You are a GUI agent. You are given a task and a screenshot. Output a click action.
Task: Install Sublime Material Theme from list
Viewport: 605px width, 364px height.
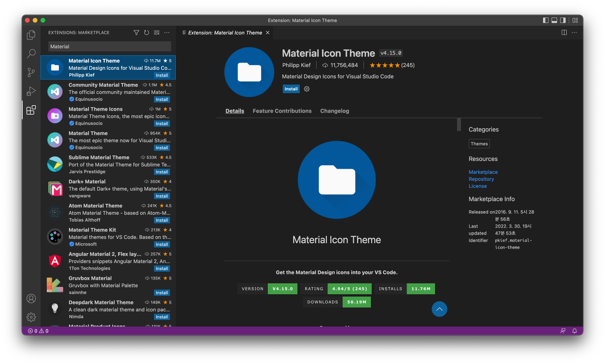162,172
